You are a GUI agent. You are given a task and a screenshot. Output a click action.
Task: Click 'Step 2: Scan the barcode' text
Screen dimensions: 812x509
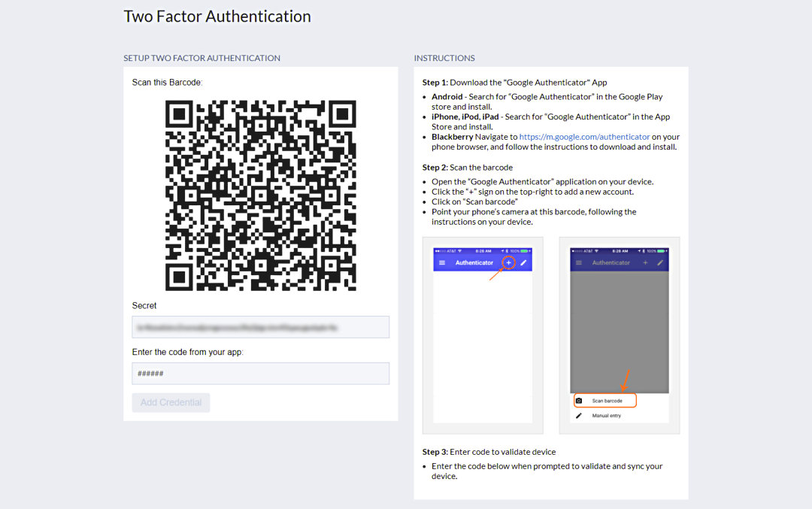pyautogui.click(x=468, y=167)
